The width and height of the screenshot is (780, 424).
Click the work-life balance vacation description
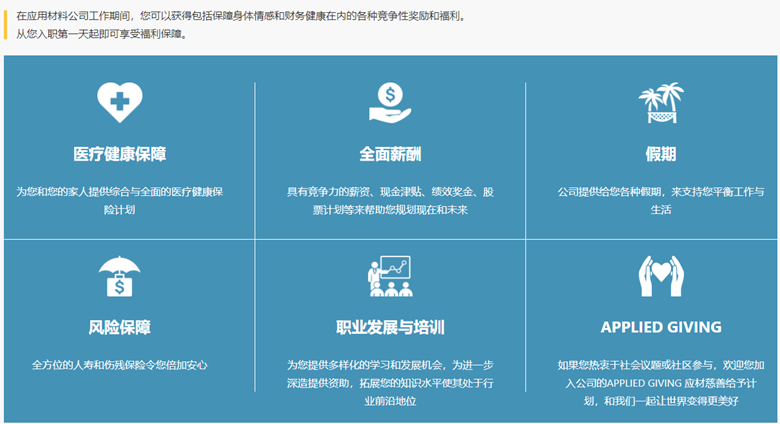coord(660,200)
